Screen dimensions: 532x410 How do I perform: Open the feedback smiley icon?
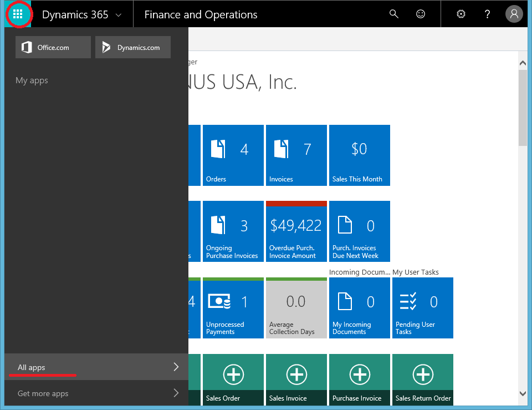coord(421,14)
